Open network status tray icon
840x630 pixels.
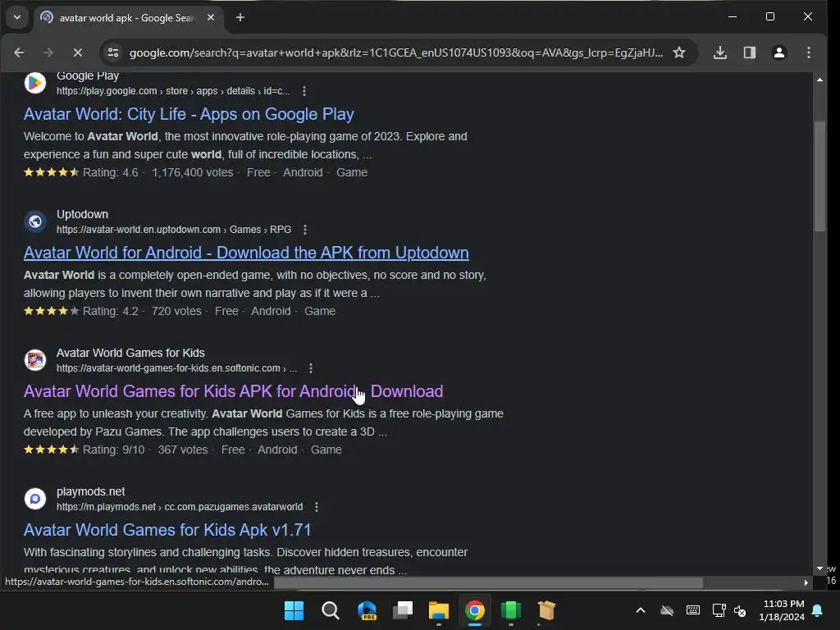[x=719, y=610]
